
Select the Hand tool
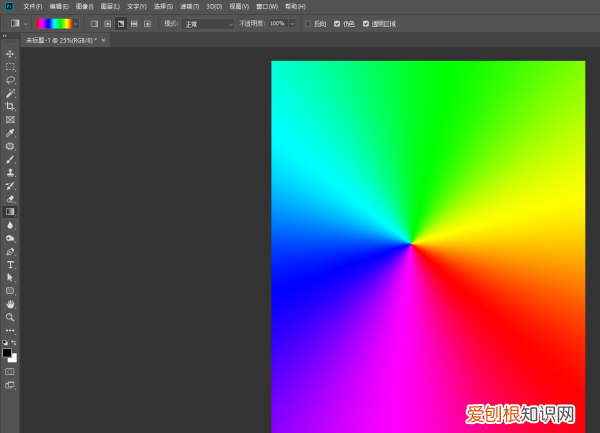click(x=10, y=303)
